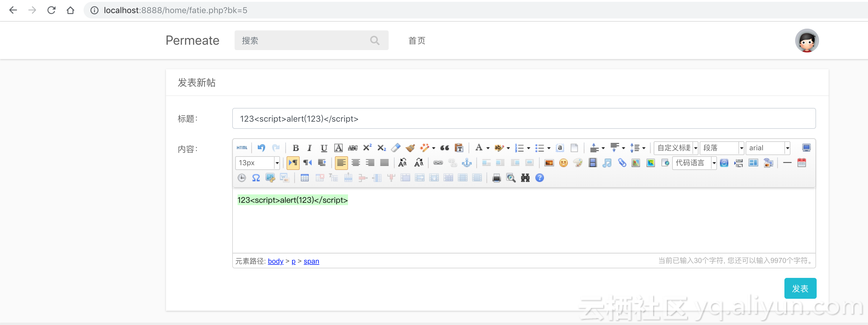Reload the browser page
Image resolution: width=868 pixels, height=325 pixels.
click(x=51, y=10)
